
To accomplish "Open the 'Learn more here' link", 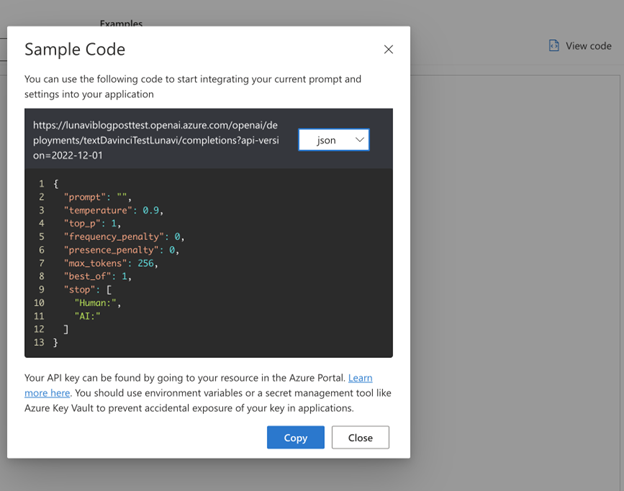I will [x=359, y=379].
